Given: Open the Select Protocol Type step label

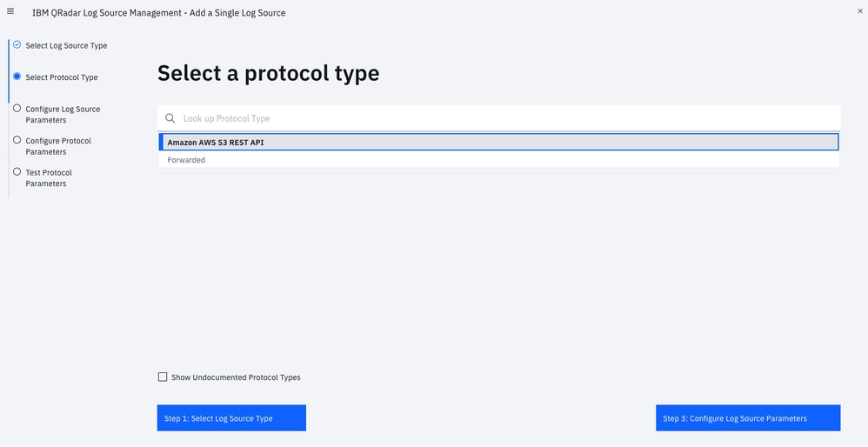Looking at the screenshot, I should (62, 77).
